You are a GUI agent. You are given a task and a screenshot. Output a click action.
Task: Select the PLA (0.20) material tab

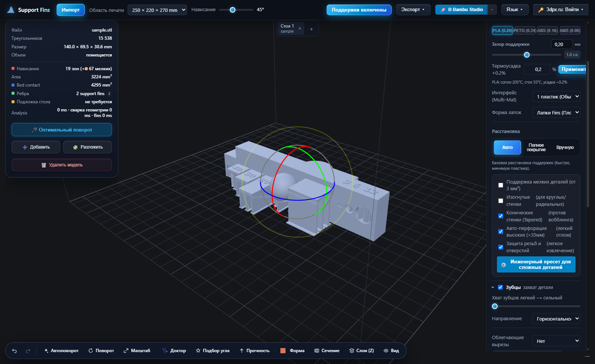tap(502, 30)
